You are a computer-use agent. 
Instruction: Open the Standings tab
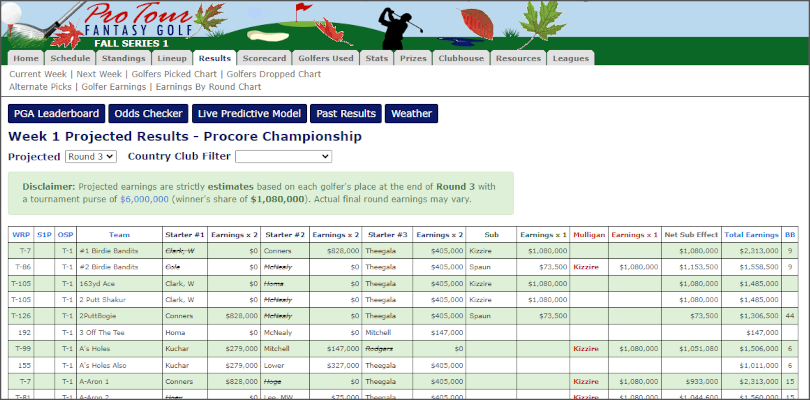[123, 58]
